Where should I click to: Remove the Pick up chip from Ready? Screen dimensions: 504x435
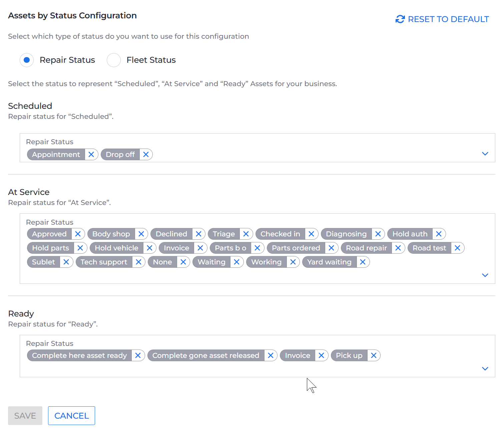tap(374, 356)
